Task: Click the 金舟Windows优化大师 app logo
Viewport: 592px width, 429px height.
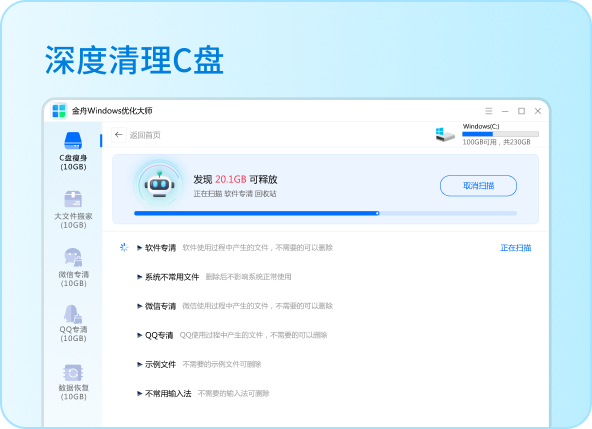Action: point(59,111)
